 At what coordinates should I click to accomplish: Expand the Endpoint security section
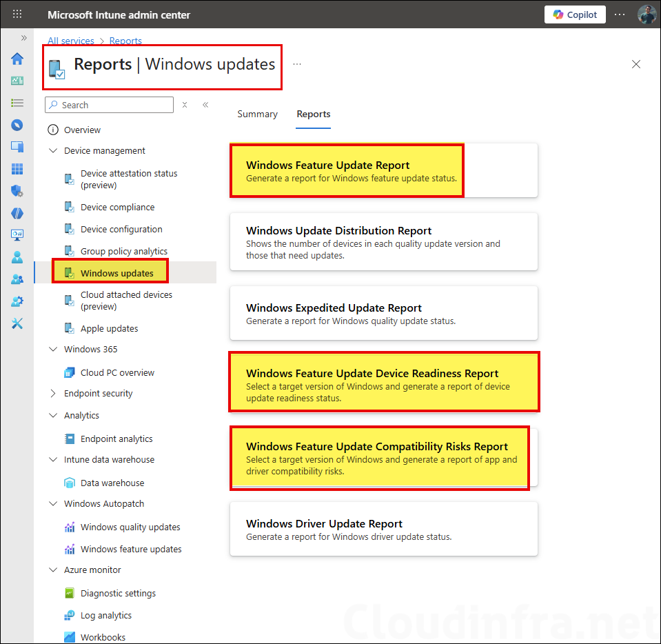click(53, 394)
